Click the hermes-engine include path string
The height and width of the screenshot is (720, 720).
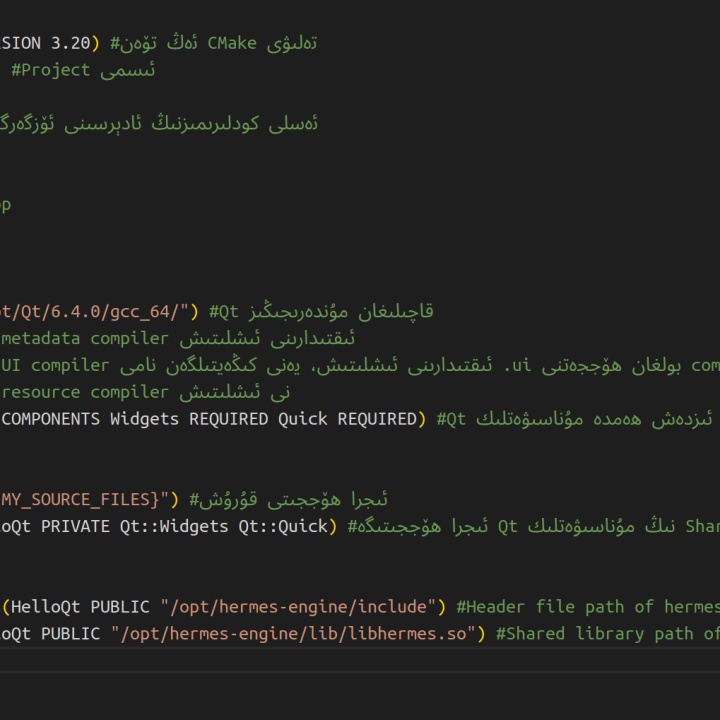pos(298,607)
